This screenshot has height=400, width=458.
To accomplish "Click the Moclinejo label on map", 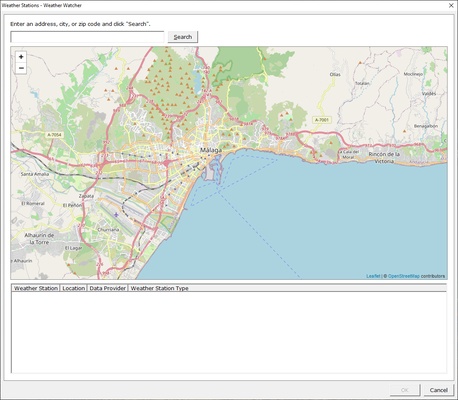I will [413, 74].
